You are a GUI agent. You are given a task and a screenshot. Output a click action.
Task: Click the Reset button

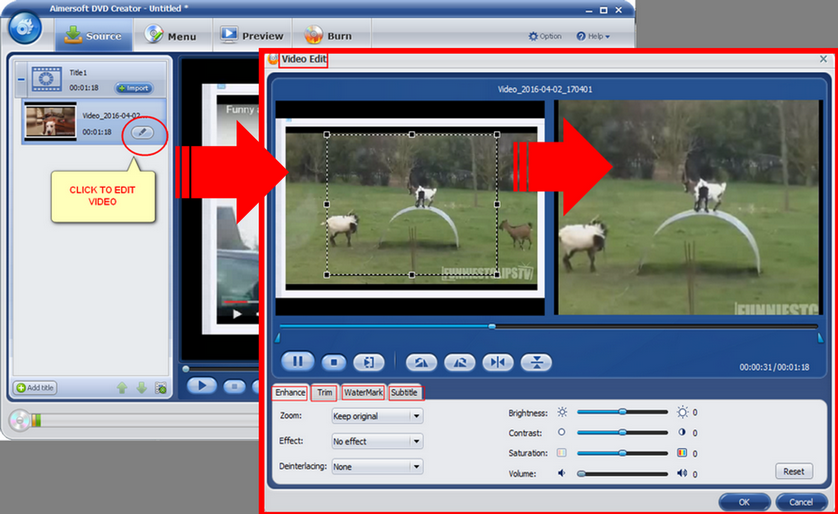point(794,471)
